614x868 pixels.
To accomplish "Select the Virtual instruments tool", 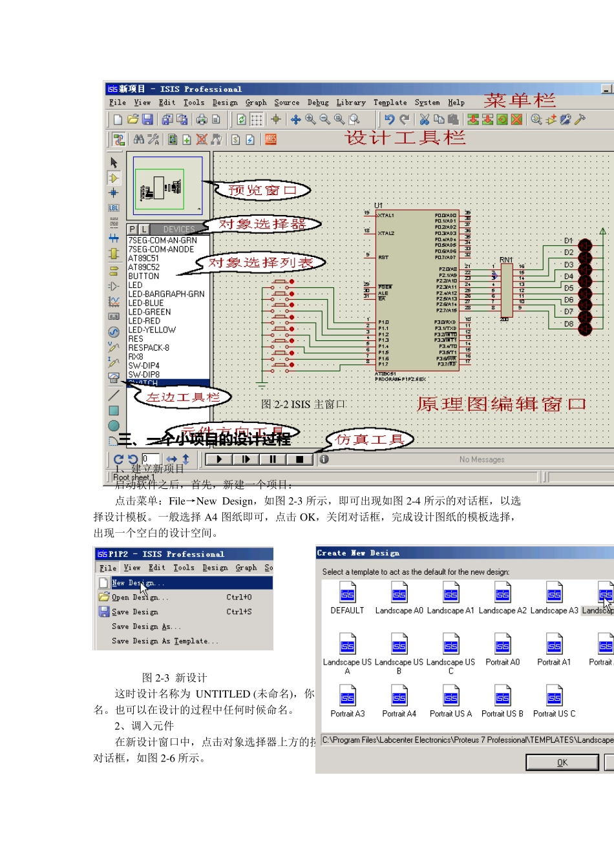I will (x=114, y=378).
